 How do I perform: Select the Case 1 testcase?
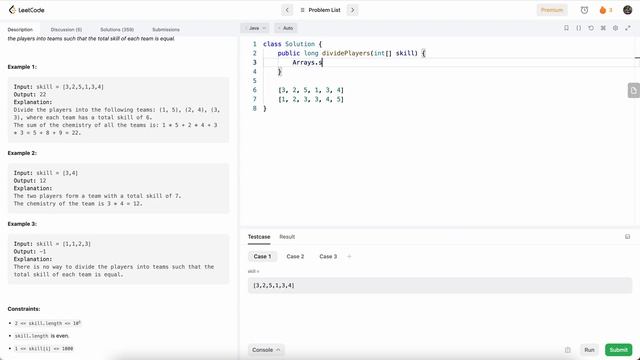pos(262,256)
